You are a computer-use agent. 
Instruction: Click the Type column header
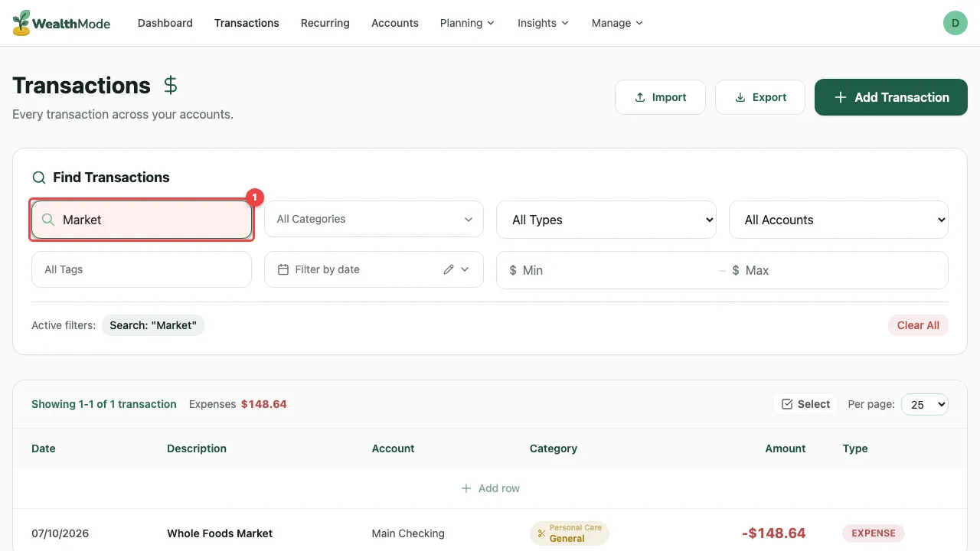point(855,448)
